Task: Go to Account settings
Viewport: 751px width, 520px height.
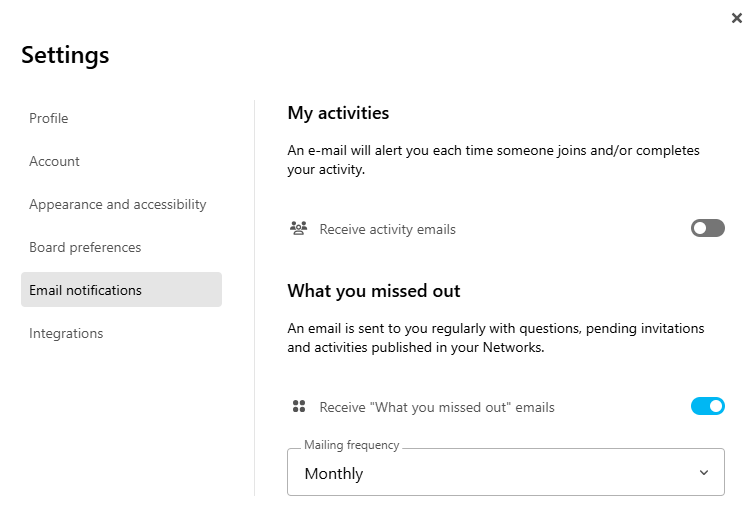Action: 54,161
